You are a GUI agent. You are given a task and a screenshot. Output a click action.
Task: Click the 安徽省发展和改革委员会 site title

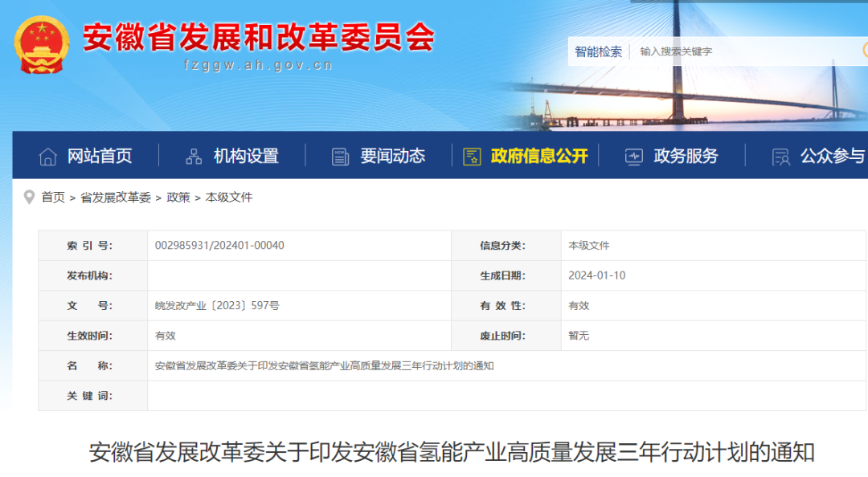tap(258, 38)
